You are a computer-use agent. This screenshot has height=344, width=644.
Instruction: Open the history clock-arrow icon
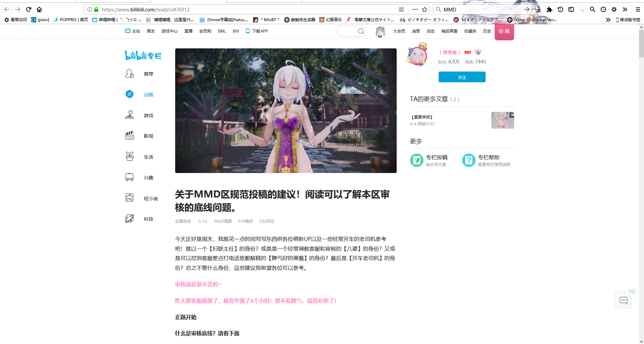click(560, 9)
